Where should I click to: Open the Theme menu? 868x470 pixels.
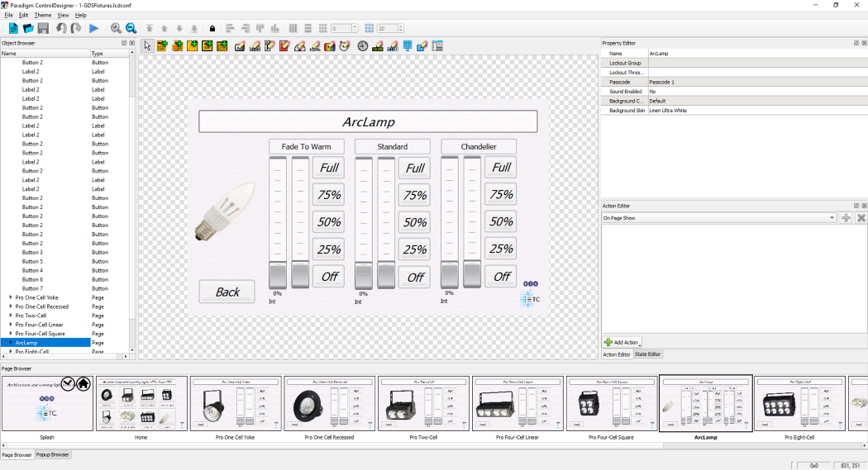[42, 15]
